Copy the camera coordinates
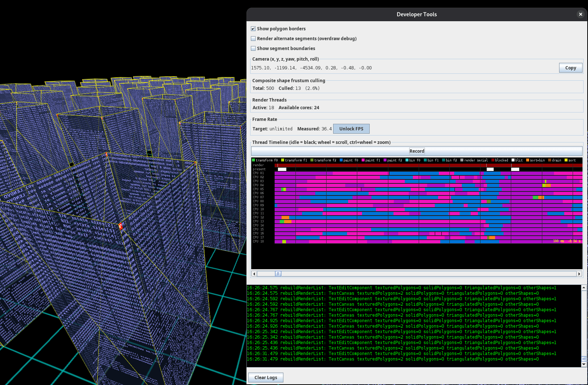This screenshot has width=588, height=385. pos(570,68)
